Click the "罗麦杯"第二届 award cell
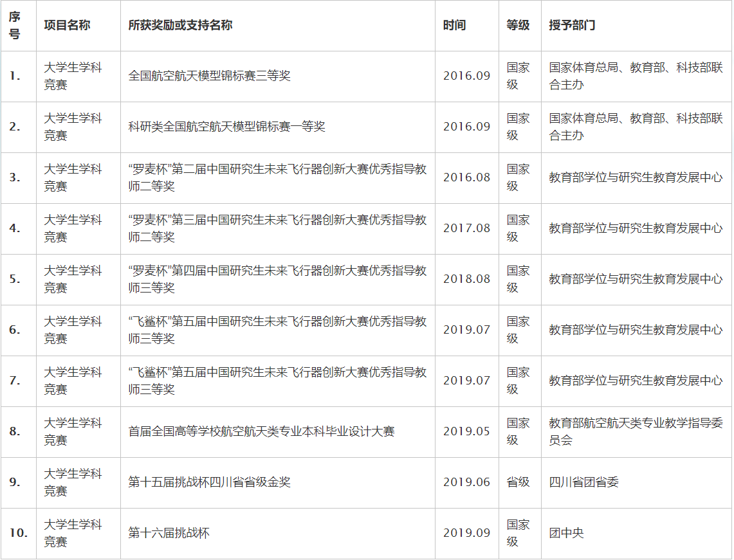The image size is (734, 560). 278,178
